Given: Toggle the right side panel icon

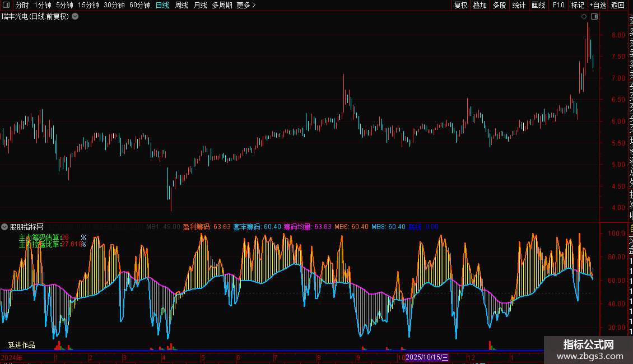Looking at the screenshot, I should click(594, 17).
